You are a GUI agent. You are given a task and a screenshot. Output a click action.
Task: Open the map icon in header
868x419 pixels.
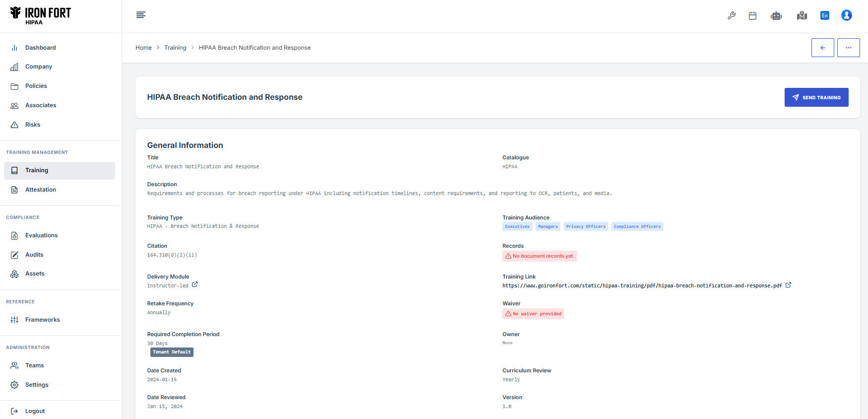(x=801, y=16)
